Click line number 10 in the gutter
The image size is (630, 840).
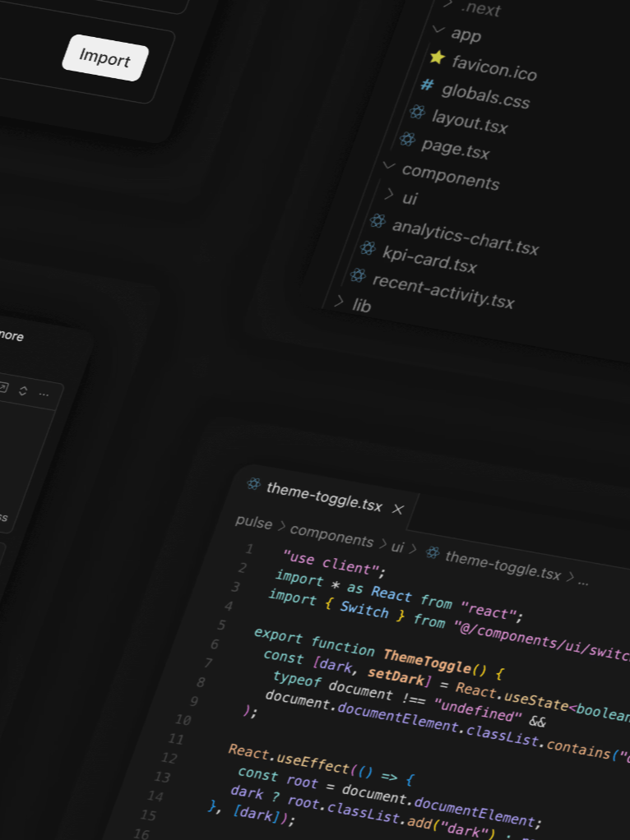tap(183, 719)
